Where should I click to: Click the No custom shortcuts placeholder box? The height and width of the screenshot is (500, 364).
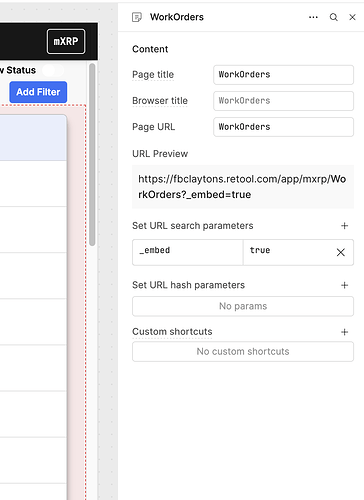[x=243, y=352]
